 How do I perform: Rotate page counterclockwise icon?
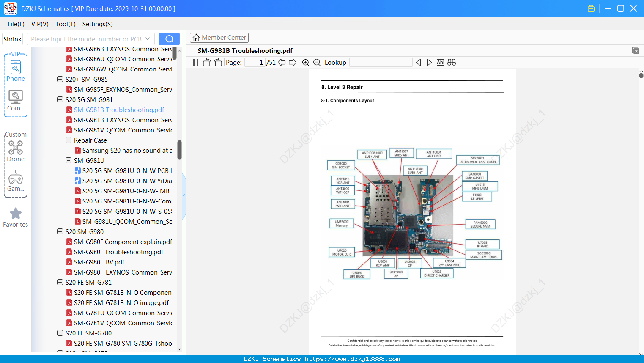pyautogui.click(x=206, y=63)
